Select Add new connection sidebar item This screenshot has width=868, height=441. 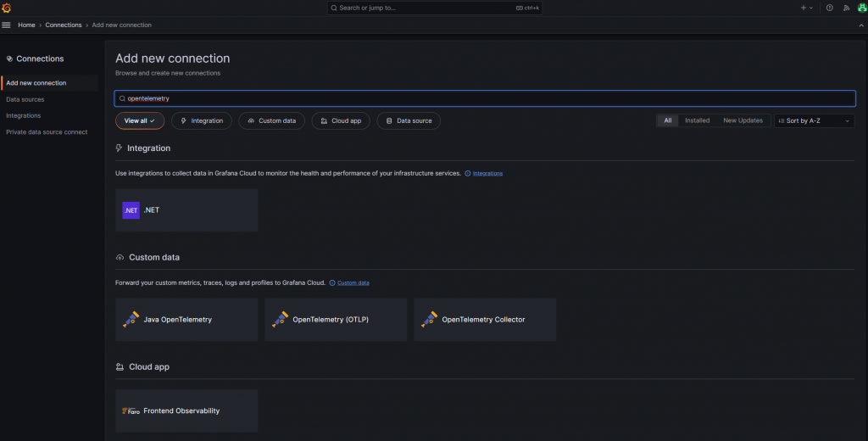click(x=50, y=83)
